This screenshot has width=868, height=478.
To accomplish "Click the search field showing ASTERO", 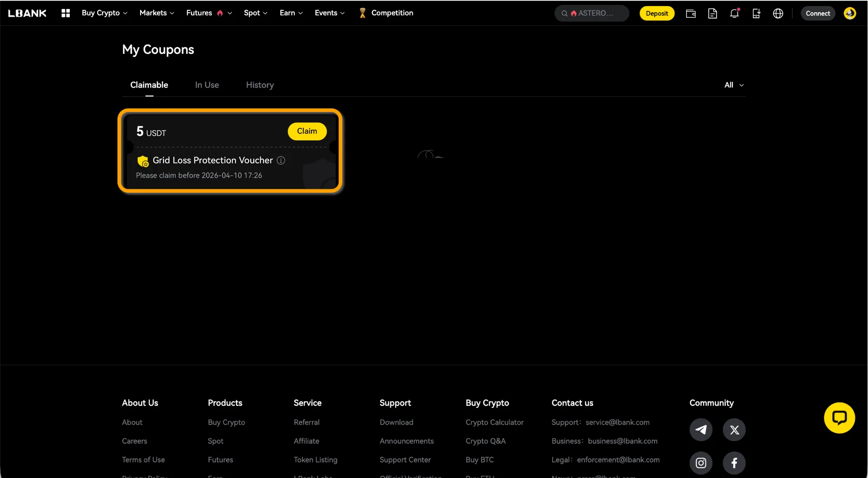I will pyautogui.click(x=592, y=13).
